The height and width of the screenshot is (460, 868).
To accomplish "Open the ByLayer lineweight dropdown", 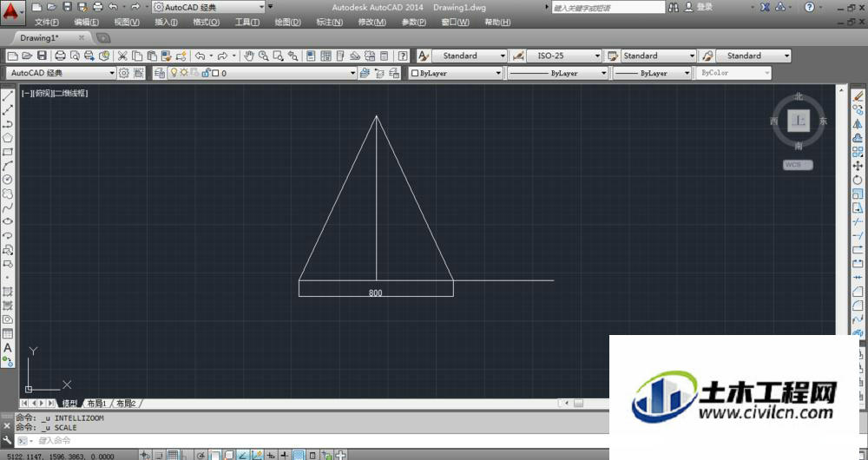I will (687, 73).
